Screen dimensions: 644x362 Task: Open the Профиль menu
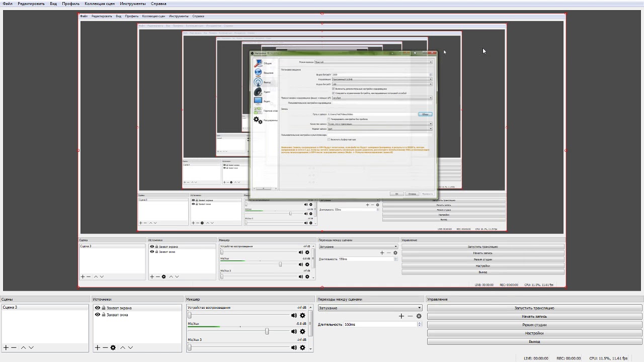71,4
